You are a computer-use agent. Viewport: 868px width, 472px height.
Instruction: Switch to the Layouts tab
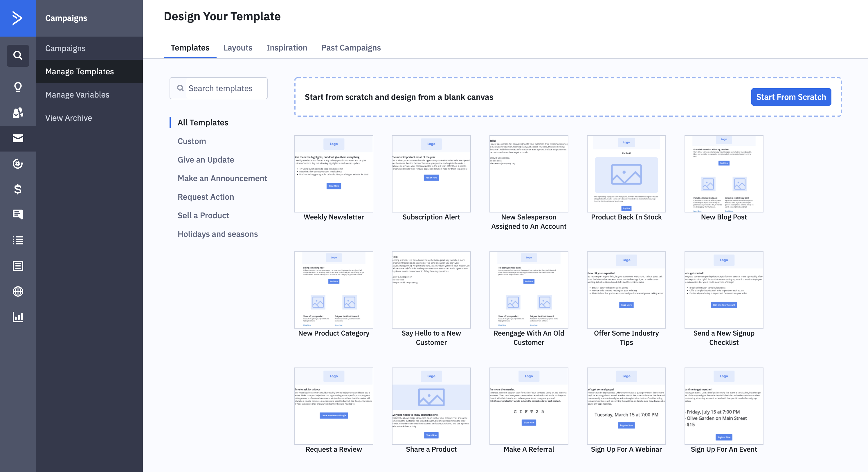coord(238,48)
